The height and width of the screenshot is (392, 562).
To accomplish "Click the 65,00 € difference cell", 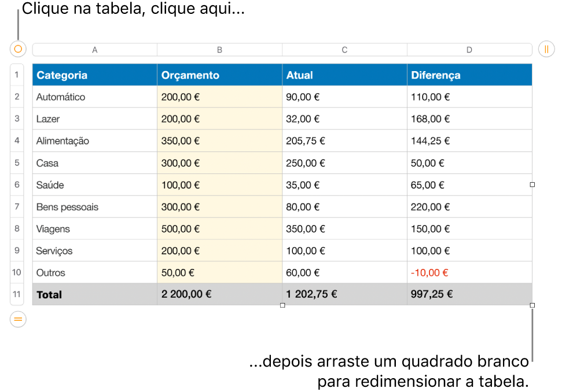I will pyautogui.click(x=469, y=184).
